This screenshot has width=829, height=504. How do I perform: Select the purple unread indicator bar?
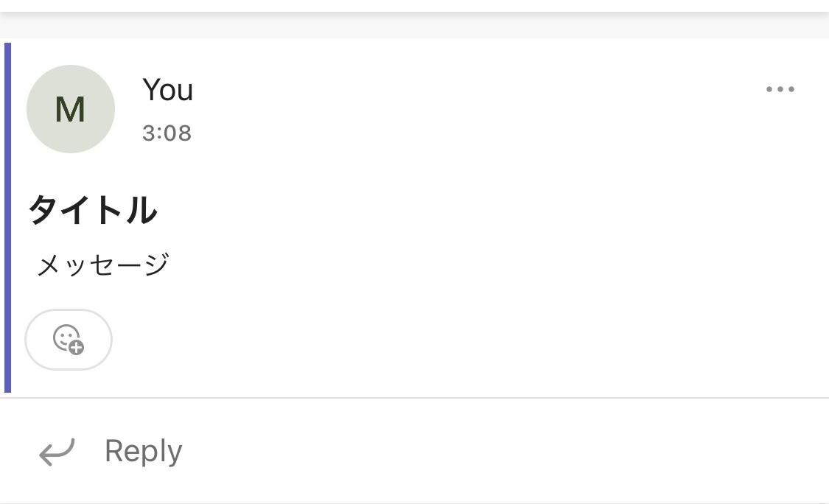coord(7,217)
